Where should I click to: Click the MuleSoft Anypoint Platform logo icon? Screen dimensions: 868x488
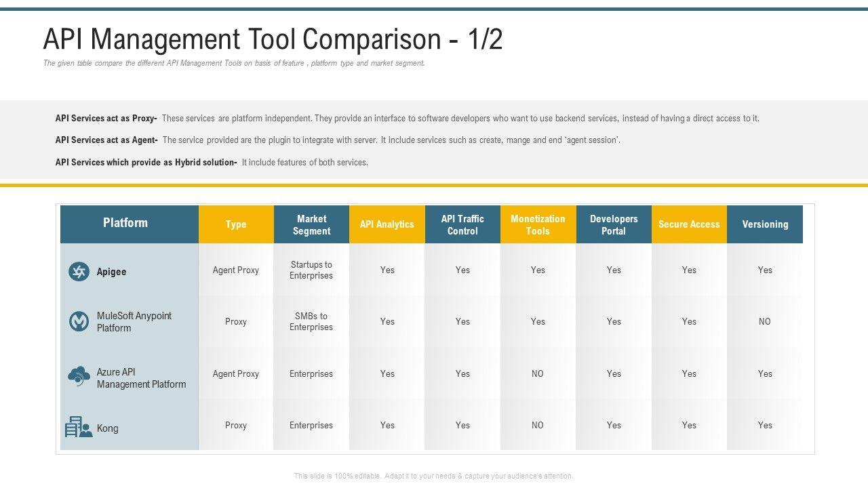coord(79,321)
